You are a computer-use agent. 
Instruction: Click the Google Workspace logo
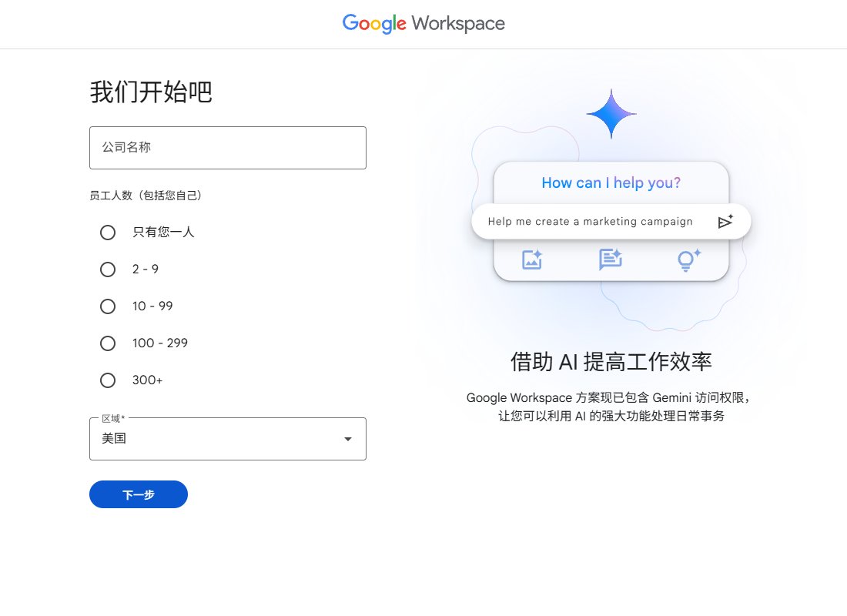coord(423,23)
